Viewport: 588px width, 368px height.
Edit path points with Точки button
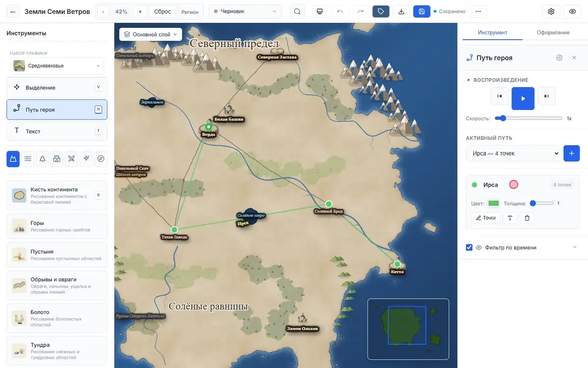pyautogui.click(x=486, y=218)
